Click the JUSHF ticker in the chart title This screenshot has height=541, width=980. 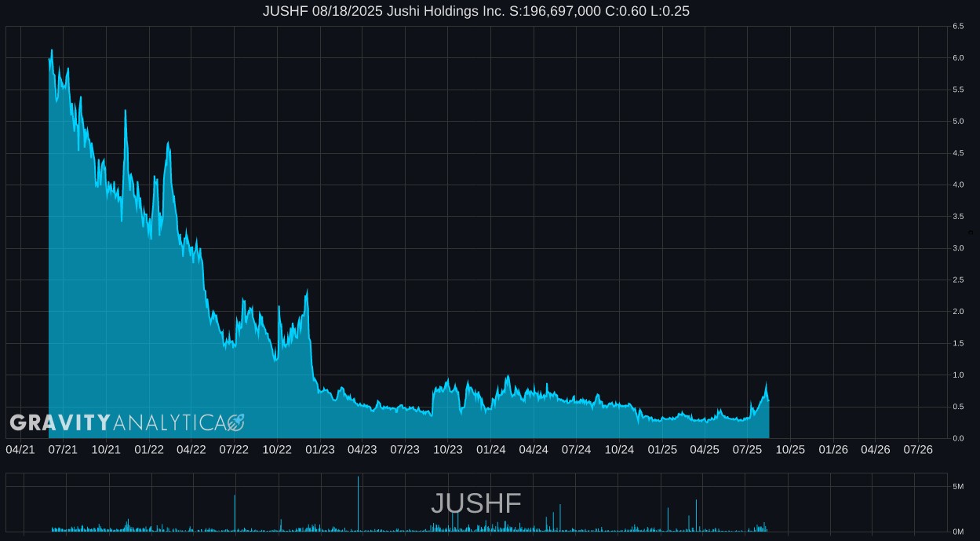(284, 11)
